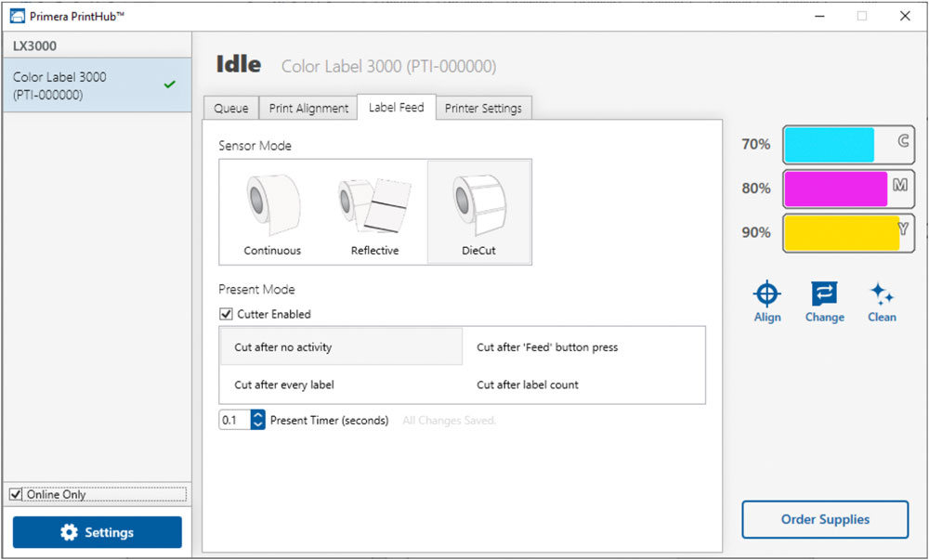Click the yellow ink level bar
The height and width of the screenshot is (560, 929).
point(848,233)
